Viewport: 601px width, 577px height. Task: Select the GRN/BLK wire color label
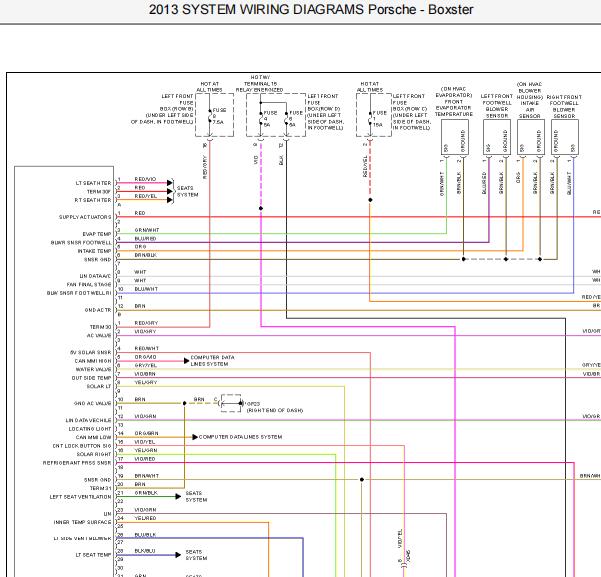pos(146,493)
